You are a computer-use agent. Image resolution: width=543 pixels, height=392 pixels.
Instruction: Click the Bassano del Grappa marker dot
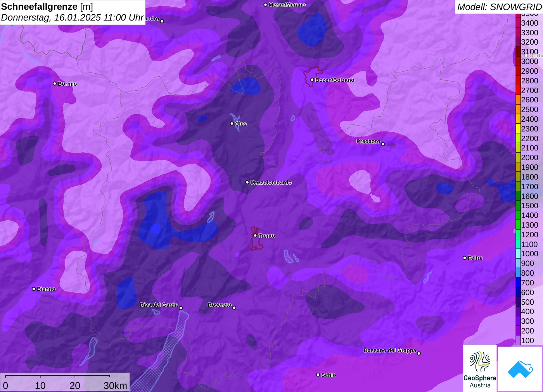click(419, 353)
